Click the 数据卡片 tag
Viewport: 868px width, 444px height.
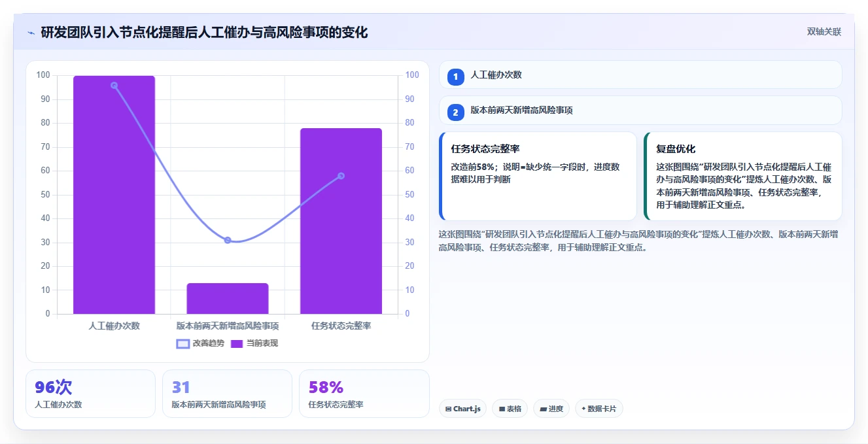[599, 409]
